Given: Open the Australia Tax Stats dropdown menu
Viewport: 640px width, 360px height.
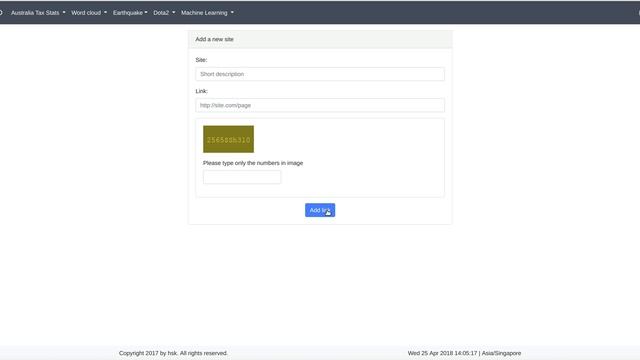Looking at the screenshot, I should [x=38, y=13].
